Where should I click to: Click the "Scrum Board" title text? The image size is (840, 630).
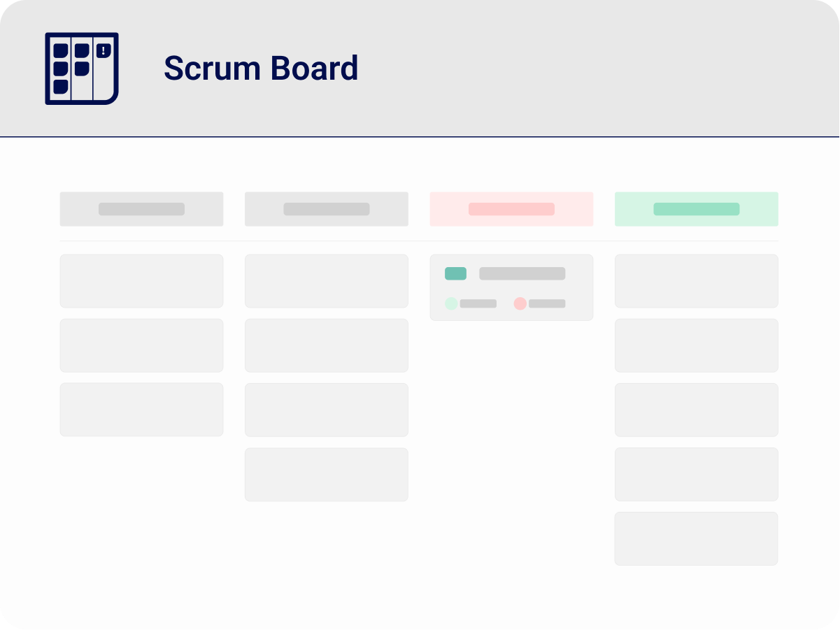tap(261, 69)
